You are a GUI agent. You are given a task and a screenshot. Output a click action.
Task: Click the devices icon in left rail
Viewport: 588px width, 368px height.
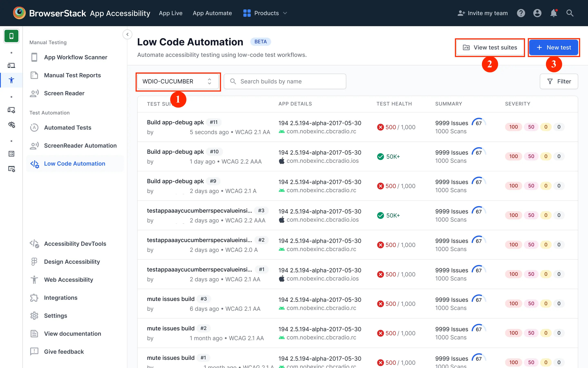pyautogui.click(x=11, y=65)
